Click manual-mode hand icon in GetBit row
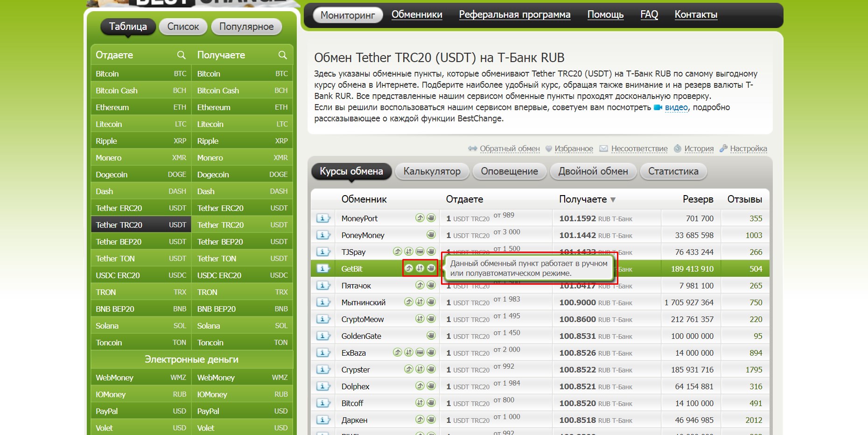868x435 pixels. click(x=431, y=268)
